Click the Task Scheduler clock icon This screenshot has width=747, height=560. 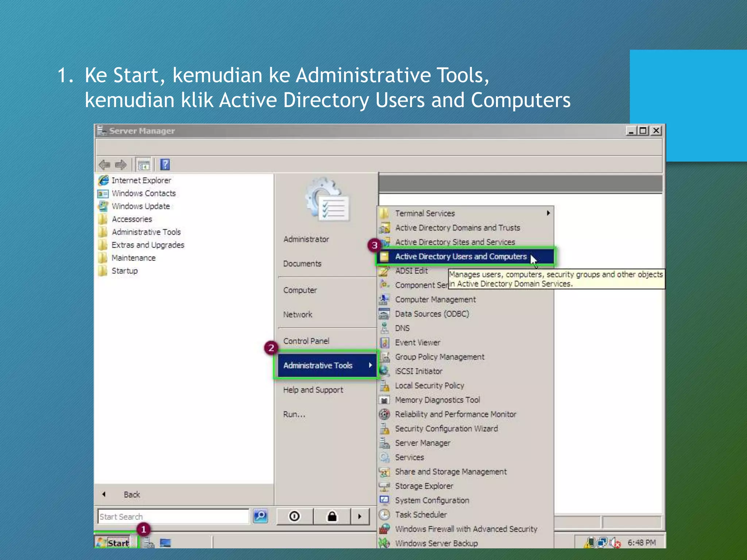[384, 515]
